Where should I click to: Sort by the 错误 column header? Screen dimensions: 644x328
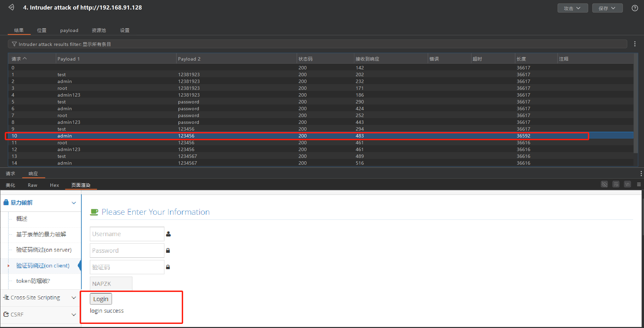click(x=449, y=59)
